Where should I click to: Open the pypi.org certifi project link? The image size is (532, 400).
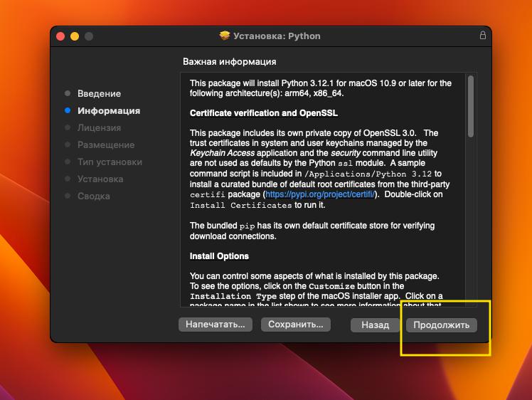320,194
